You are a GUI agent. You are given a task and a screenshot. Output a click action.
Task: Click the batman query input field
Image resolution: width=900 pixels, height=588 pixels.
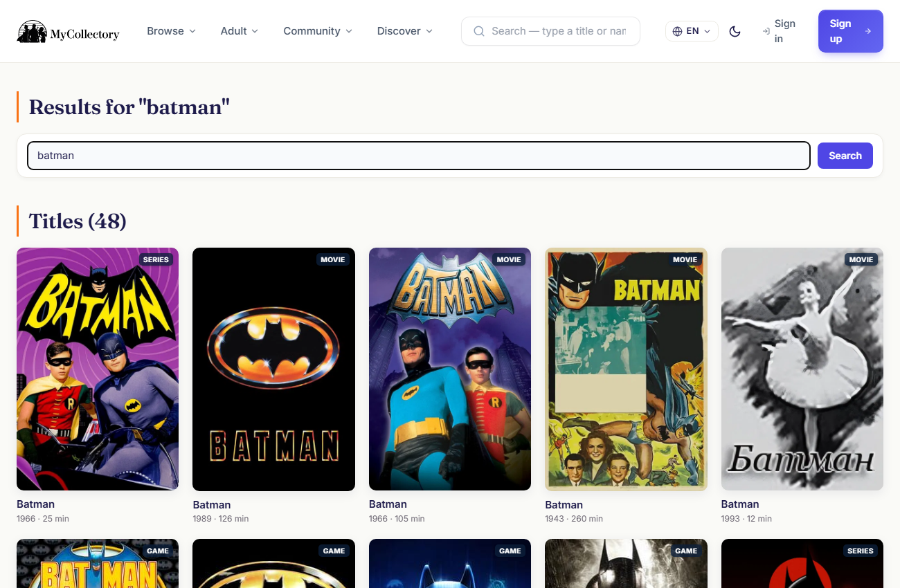(x=419, y=156)
